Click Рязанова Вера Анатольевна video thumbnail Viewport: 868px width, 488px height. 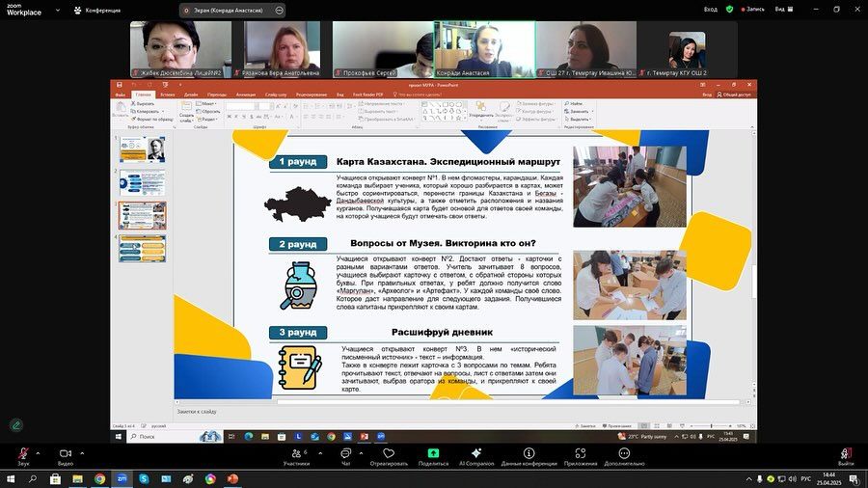(x=282, y=50)
